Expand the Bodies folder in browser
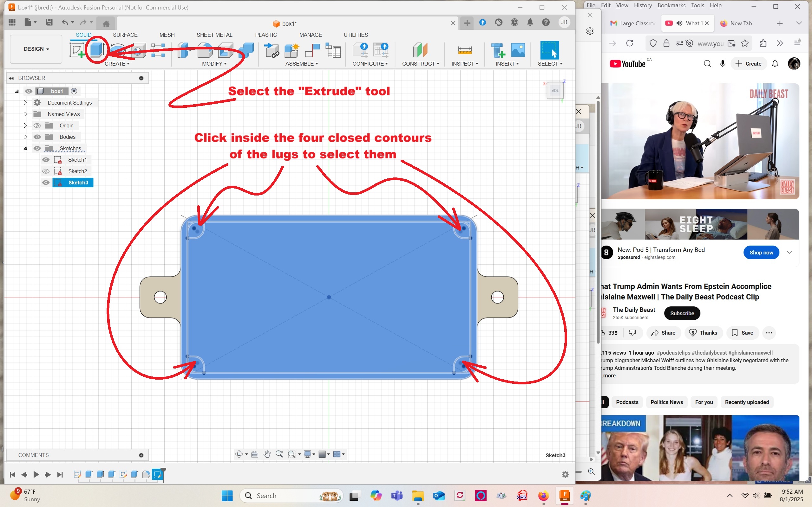 [x=25, y=137]
